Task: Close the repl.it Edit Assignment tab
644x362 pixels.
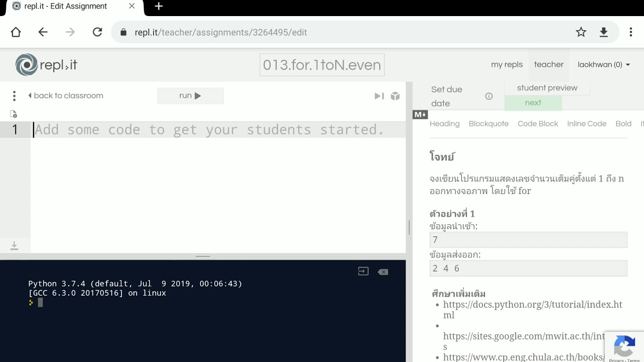Action: (132, 6)
